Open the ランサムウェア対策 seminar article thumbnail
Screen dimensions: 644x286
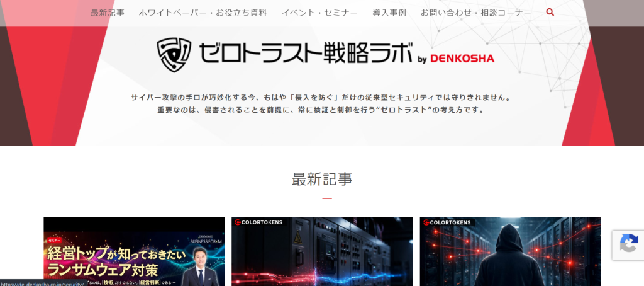[x=135, y=251]
